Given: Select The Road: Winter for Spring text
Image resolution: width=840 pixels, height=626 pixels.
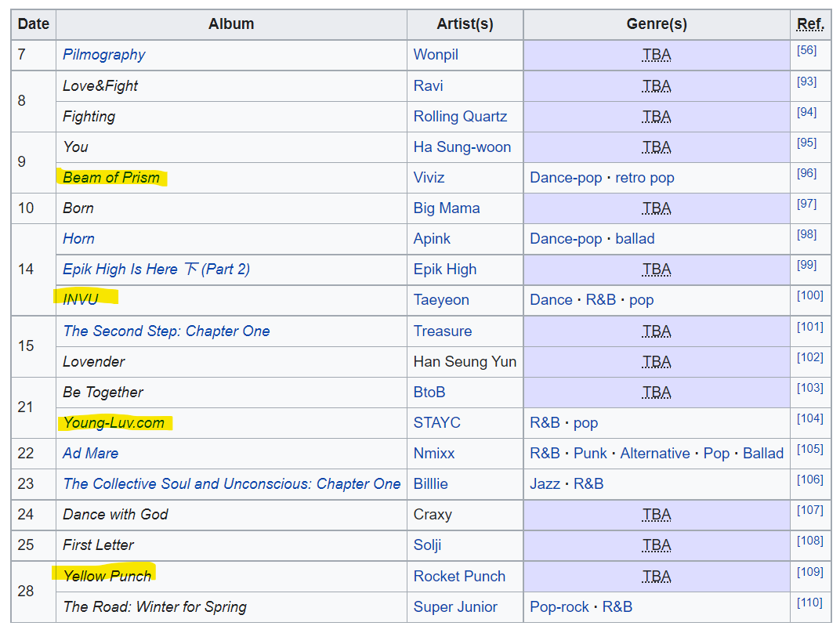Looking at the screenshot, I should 155,606.
